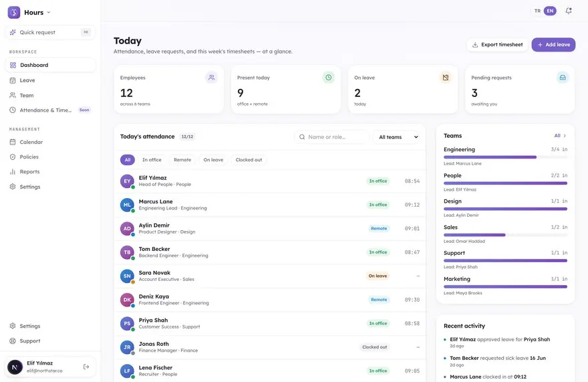Go to the Leave menu item

51,80
